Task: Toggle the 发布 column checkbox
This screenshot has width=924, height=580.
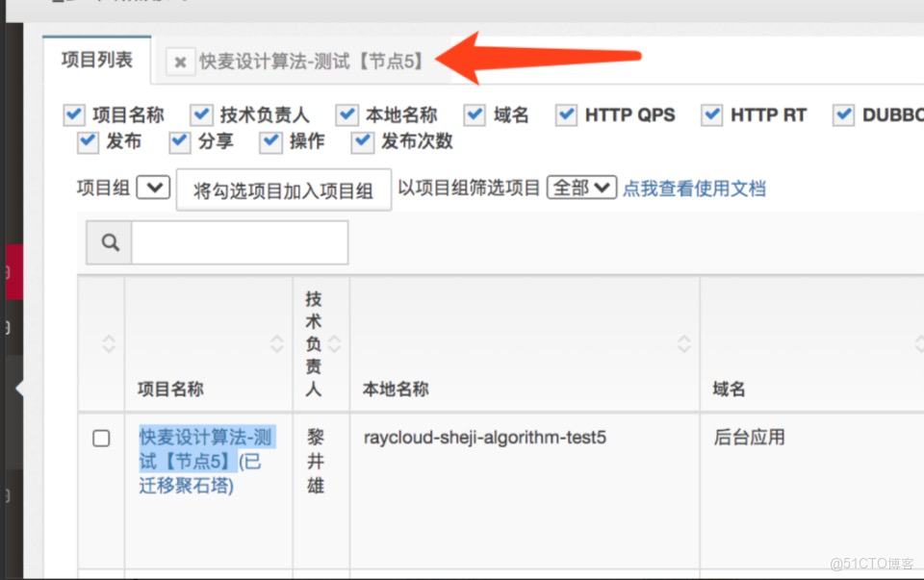Action: 88,142
